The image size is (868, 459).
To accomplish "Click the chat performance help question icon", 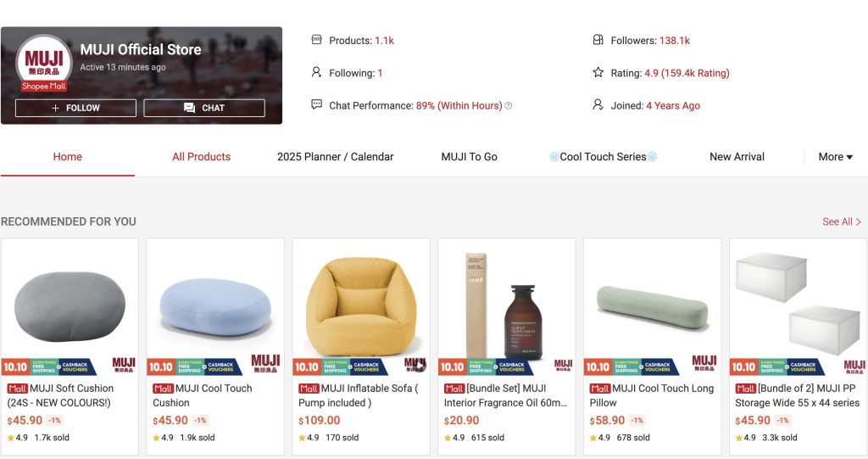I will pos(509,106).
